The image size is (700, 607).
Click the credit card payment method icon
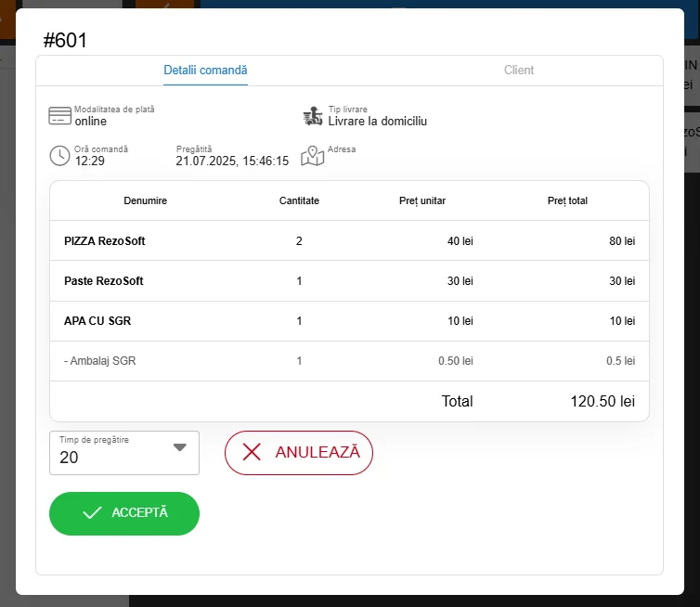coord(59,116)
